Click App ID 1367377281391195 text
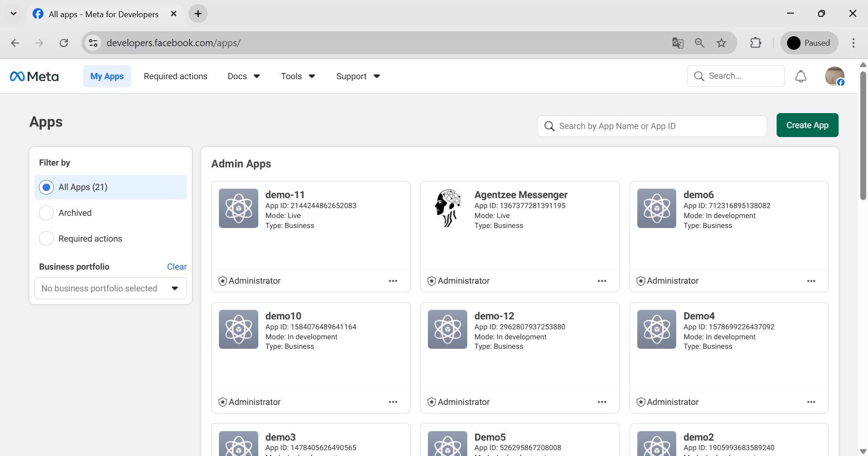868x456 pixels. [x=520, y=206]
